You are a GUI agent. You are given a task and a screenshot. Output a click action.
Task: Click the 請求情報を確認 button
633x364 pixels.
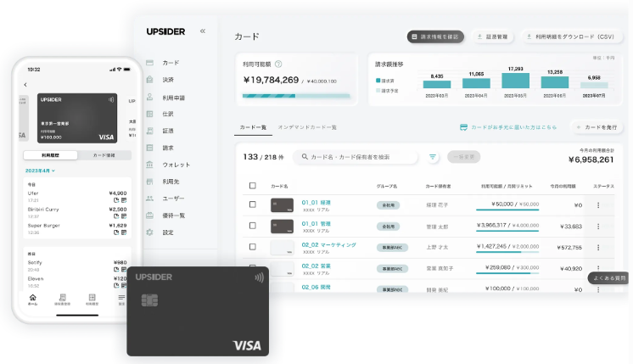(x=434, y=36)
